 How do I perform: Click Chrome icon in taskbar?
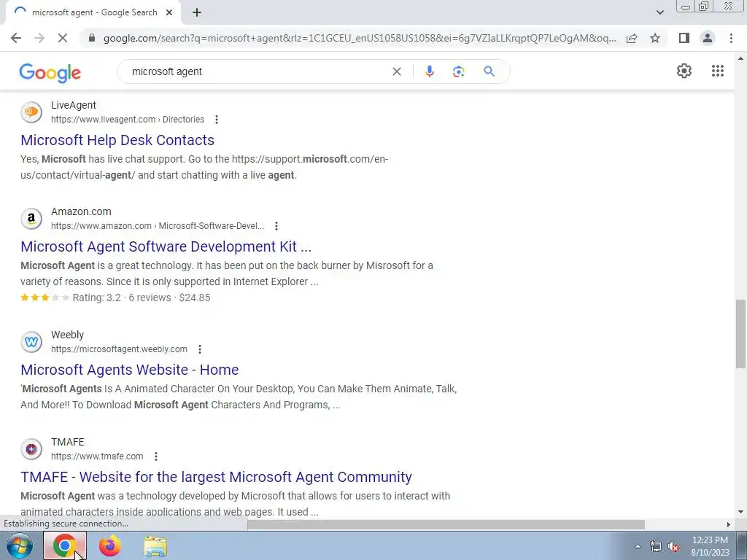pyautogui.click(x=65, y=545)
